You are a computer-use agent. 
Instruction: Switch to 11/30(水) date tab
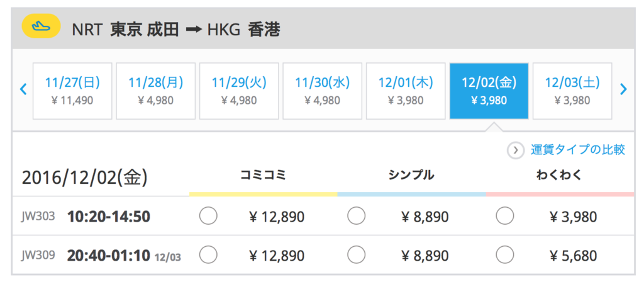[x=323, y=91]
